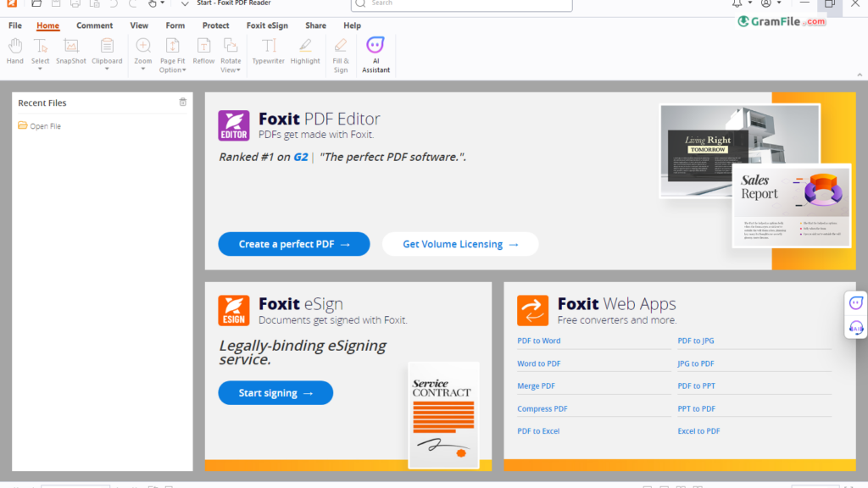Select the Typewriter tool

pos(269,52)
